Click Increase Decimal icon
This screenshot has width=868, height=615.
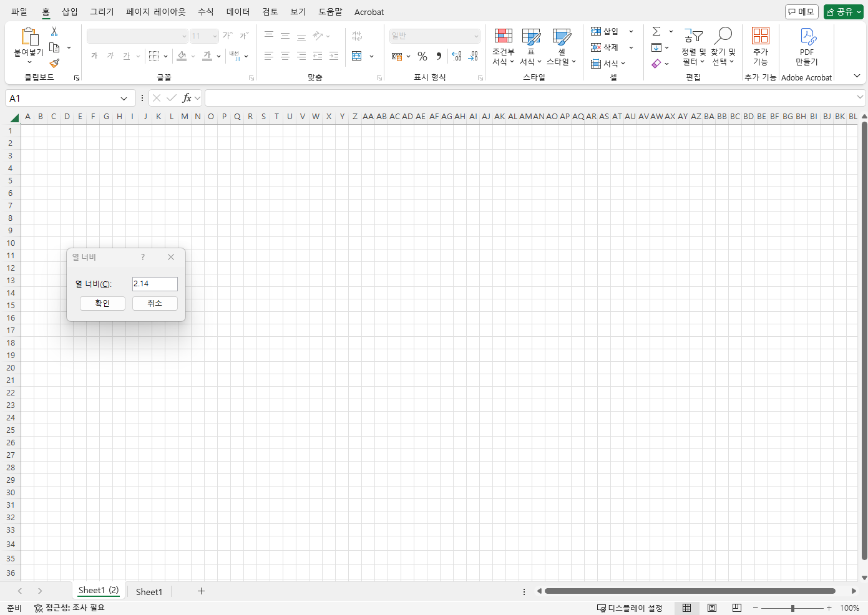pos(457,56)
